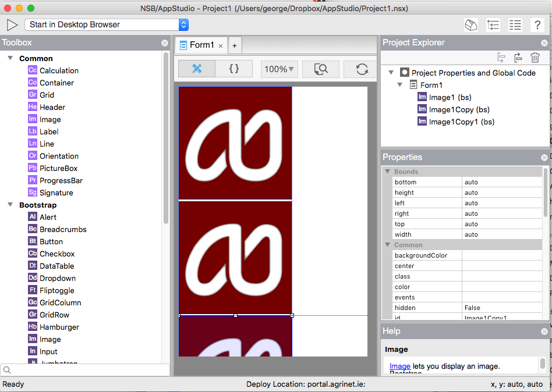Collapse the Form1 tree node
Image resolution: width=552 pixels, height=392 pixels.
pyautogui.click(x=399, y=85)
